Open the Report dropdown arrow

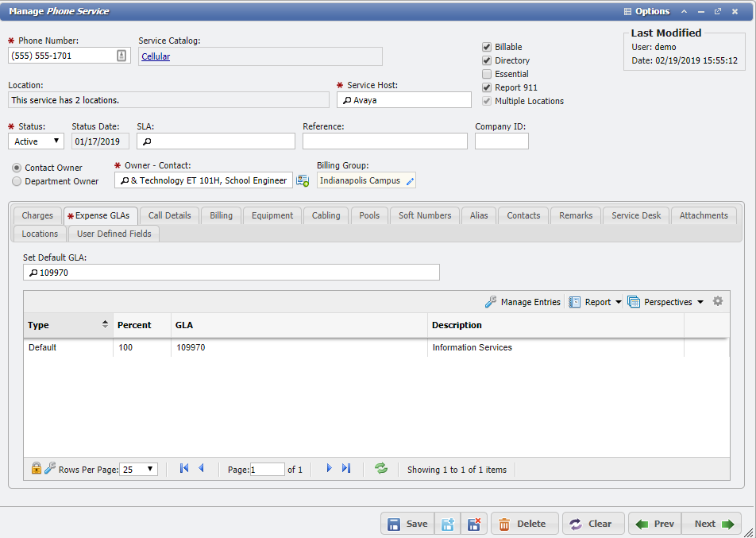(617, 301)
